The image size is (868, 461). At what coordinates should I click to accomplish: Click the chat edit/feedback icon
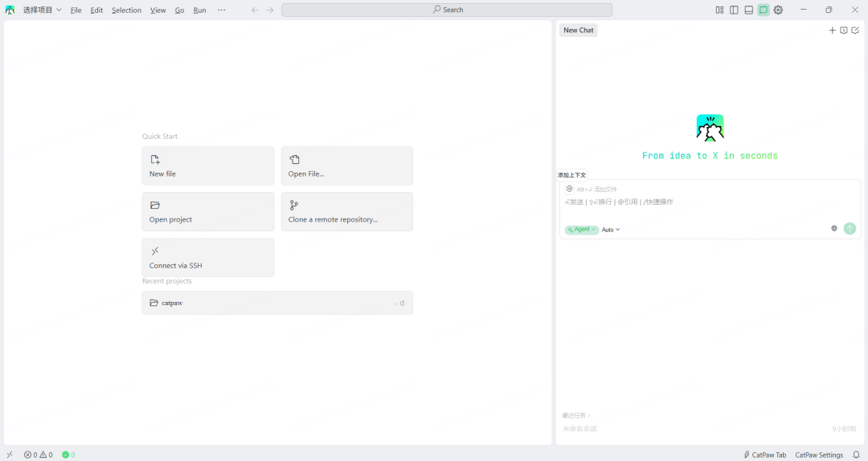[x=855, y=31]
